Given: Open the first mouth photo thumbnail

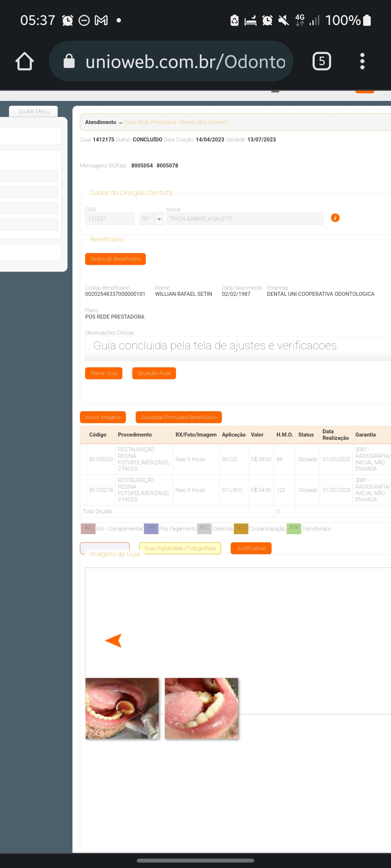Looking at the screenshot, I should 122,708.
